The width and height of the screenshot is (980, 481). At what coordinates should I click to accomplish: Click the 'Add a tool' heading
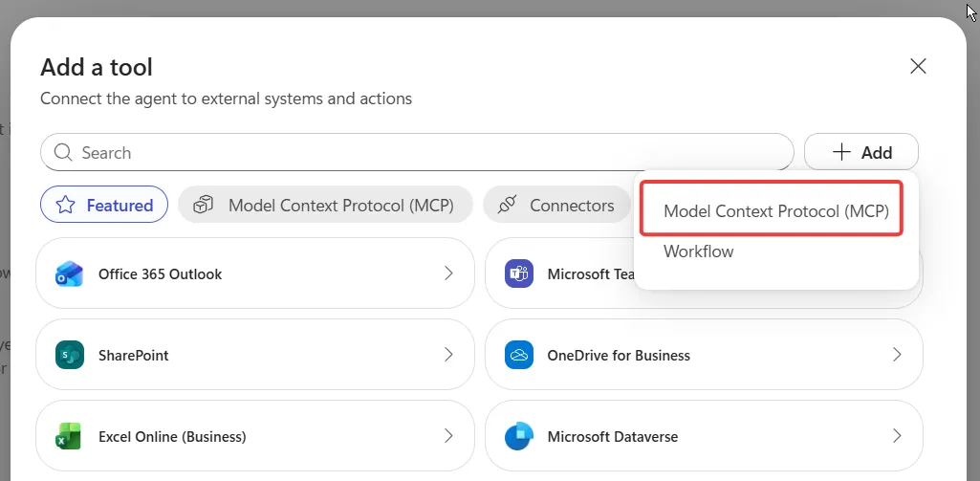point(97,67)
